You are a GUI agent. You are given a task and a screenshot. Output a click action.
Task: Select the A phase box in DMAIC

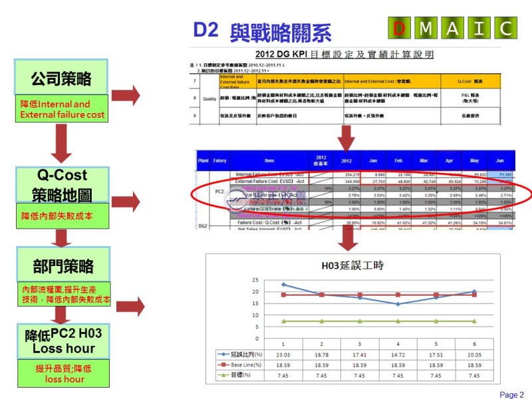point(453,28)
